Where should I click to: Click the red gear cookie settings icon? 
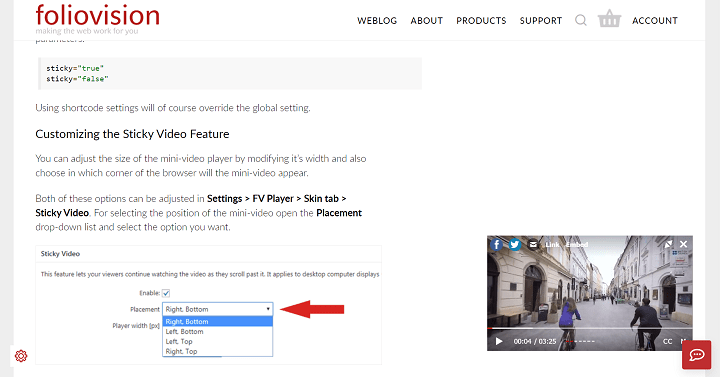21,356
